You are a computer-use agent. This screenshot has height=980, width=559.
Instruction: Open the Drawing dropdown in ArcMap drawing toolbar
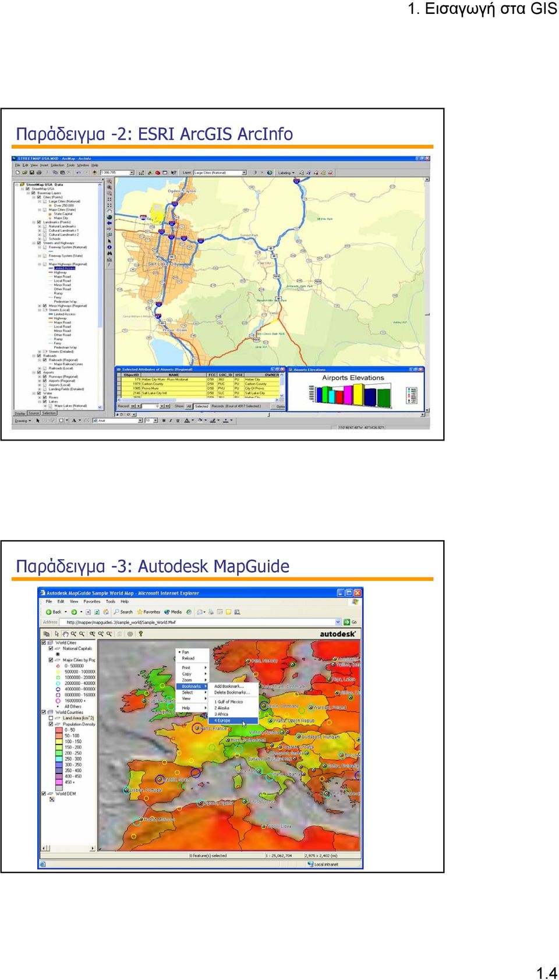(x=22, y=420)
